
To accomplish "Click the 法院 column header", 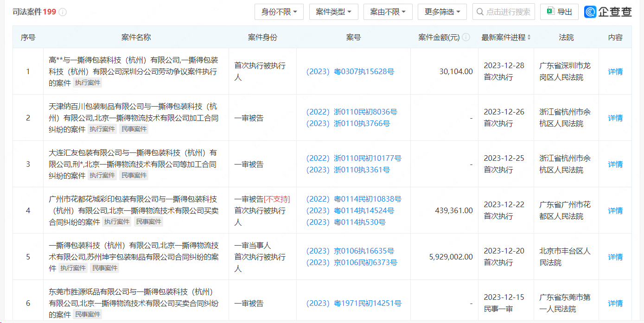I will (566, 37).
